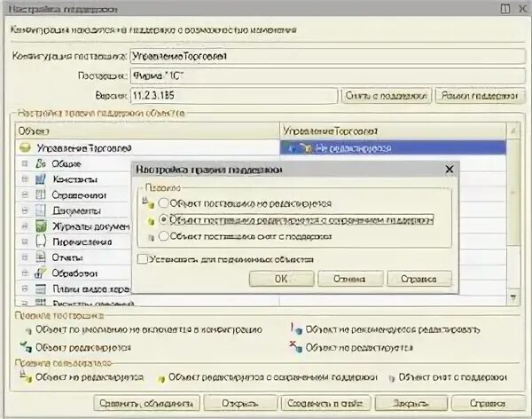This screenshot has width=532, height=419.
Task: Select the 'Обработки' row label
Action: pyautogui.click(x=74, y=273)
